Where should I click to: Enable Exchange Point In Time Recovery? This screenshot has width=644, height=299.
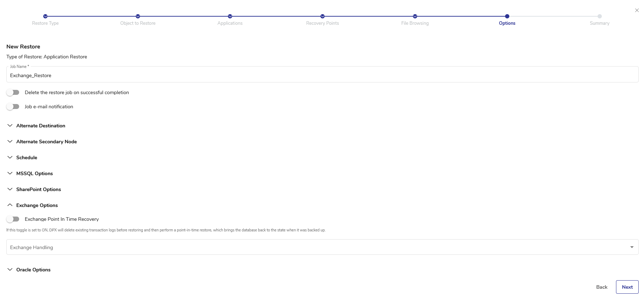coord(13,219)
